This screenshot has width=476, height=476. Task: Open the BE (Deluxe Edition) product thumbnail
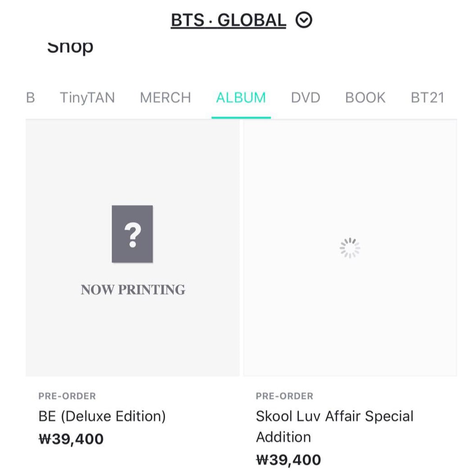pos(132,248)
